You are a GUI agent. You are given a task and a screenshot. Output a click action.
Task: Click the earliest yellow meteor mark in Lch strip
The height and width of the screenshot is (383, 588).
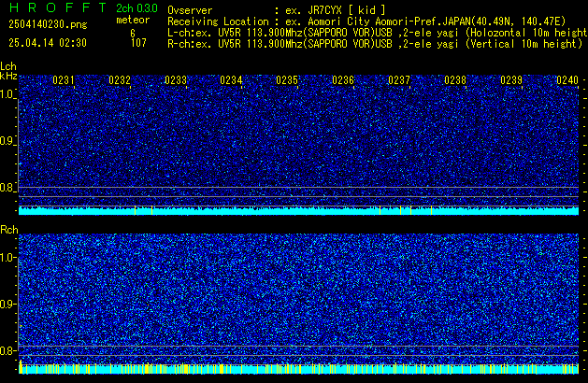[x=135, y=210]
